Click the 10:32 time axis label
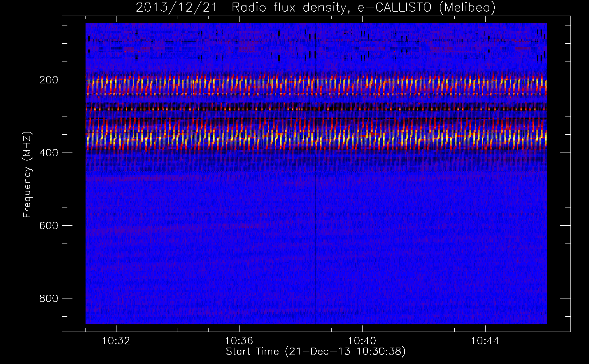This screenshot has width=589, height=364. pyautogui.click(x=116, y=341)
